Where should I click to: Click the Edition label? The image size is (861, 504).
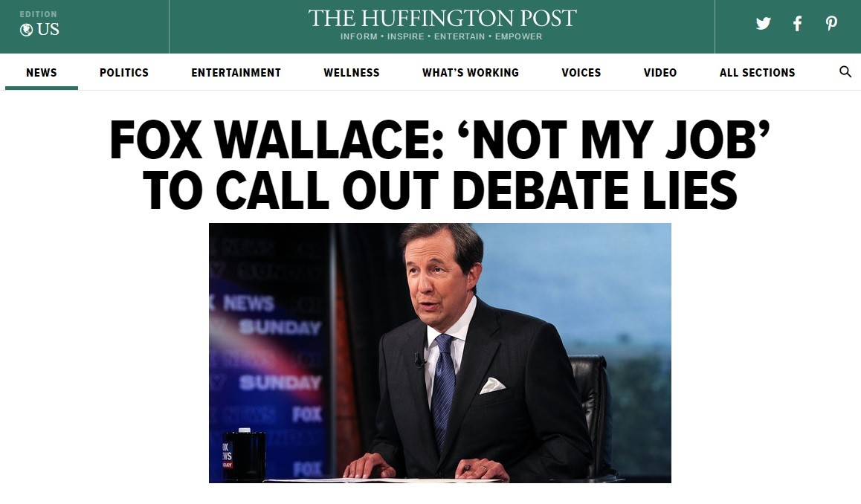click(39, 14)
